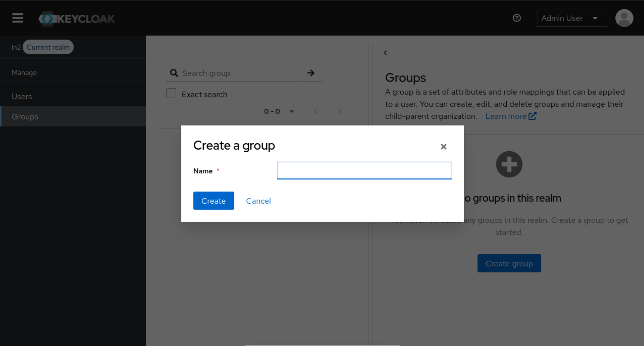The height and width of the screenshot is (346, 644).
Task: Open the help question mark icon
Action: tap(516, 18)
